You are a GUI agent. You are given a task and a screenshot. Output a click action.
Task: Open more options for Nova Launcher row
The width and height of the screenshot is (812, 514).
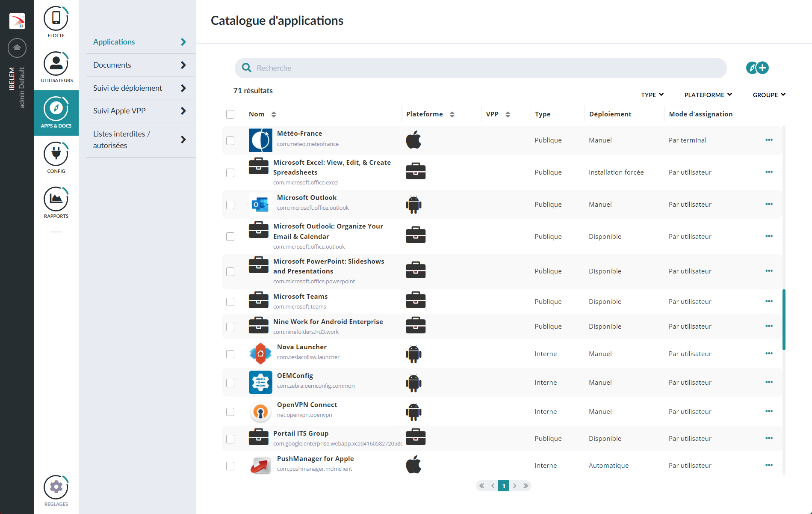(x=769, y=354)
